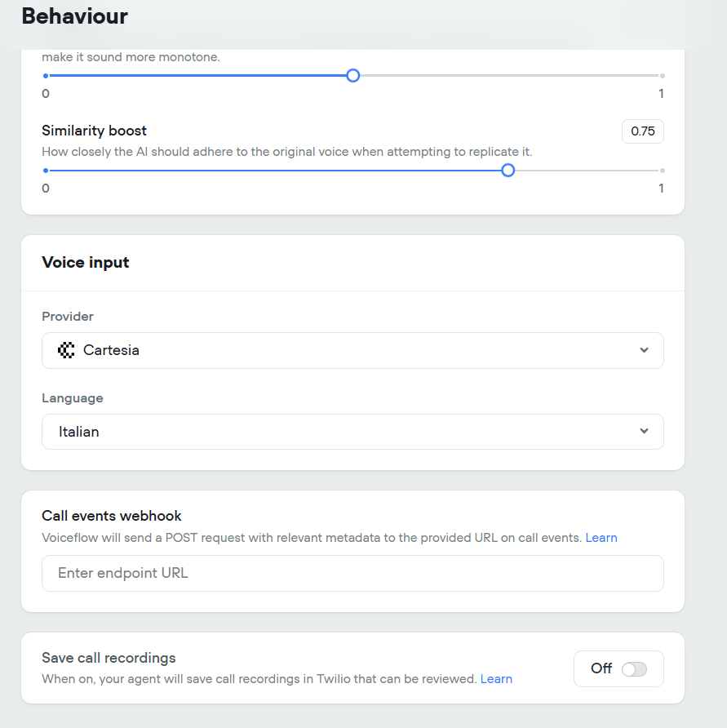Image resolution: width=727 pixels, height=728 pixels.
Task: Click the Similarity boost slider handle
Action: (508, 171)
